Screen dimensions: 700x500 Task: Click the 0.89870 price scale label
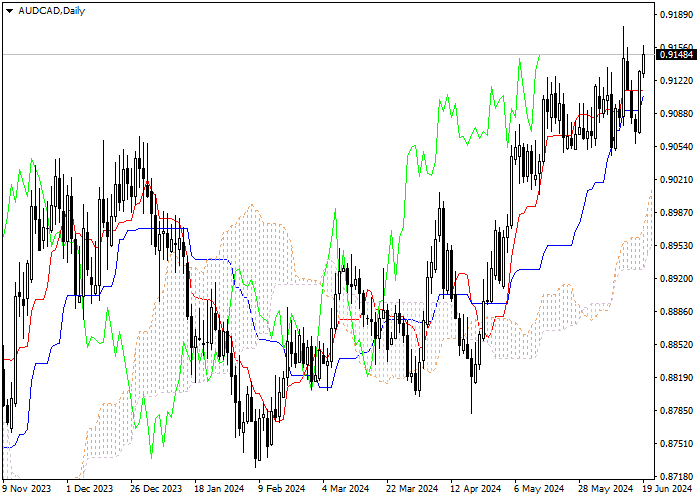point(677,213)
